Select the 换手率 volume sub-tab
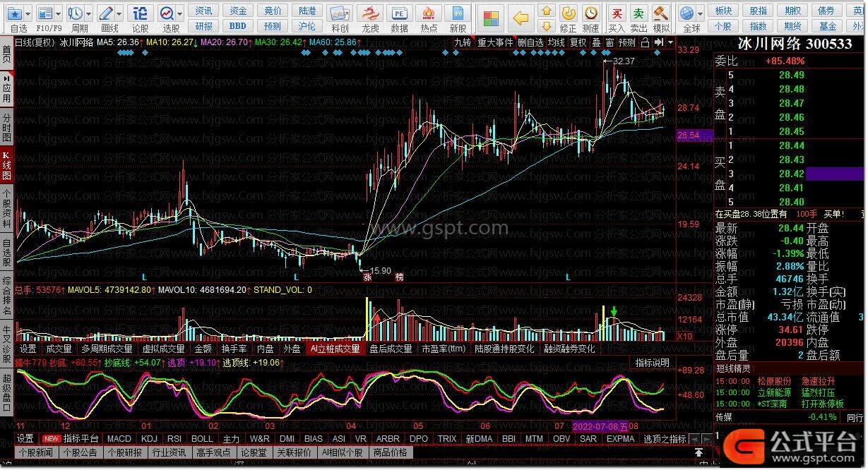The height and width of the screenshot is (470, 868). (233, 349)
